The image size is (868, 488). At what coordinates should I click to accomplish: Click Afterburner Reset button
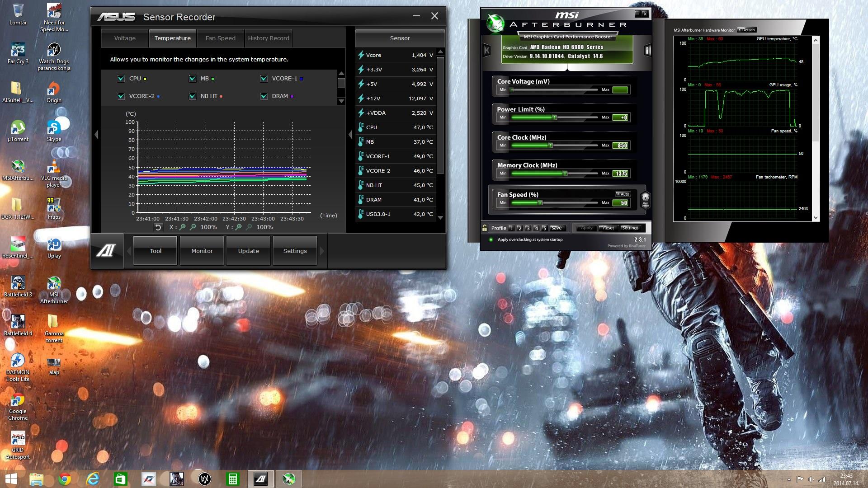point(609,228)
